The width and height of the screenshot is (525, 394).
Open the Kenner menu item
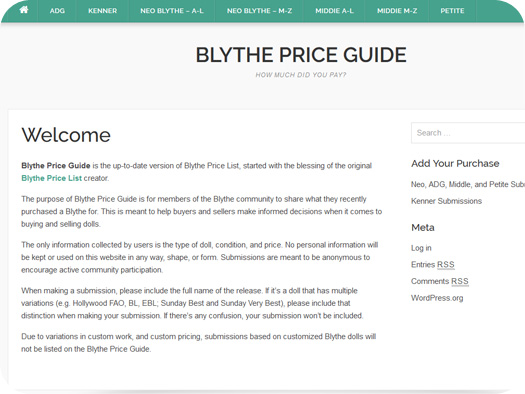(x=102, y=11)
